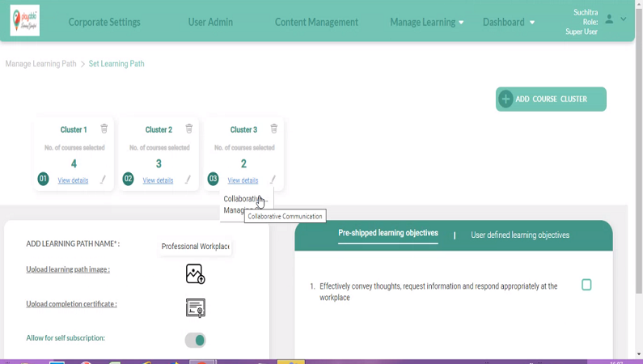Toggle the Allow for self subscription switch
Screen dimensions: 643x364
195,341
